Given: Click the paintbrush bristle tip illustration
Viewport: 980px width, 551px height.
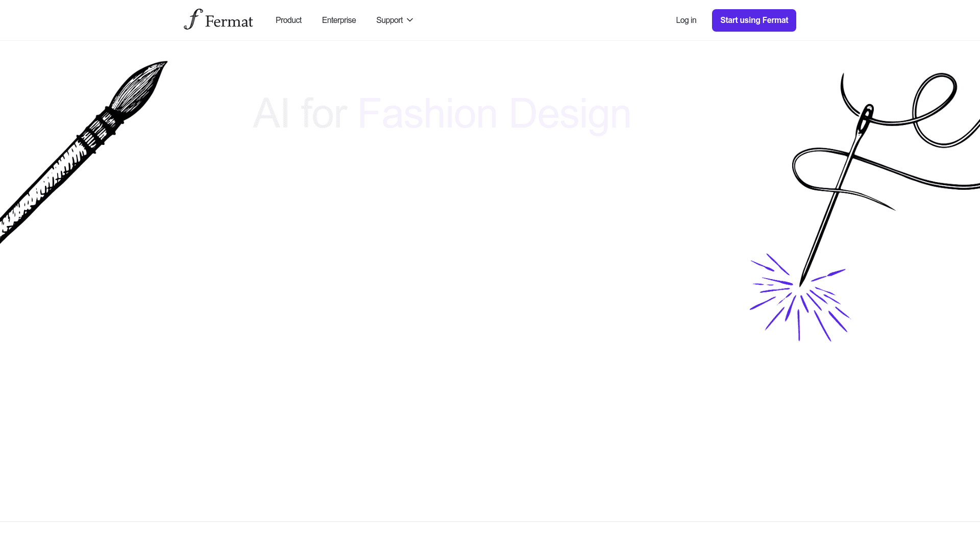Looking at the screenshot, I should point(139,87).
